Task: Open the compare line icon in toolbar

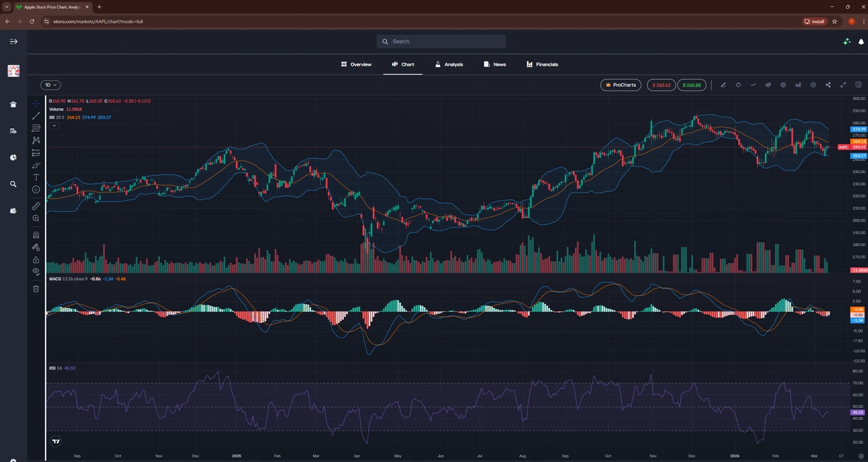Action: pyautogui.click(x=753, y=85)
